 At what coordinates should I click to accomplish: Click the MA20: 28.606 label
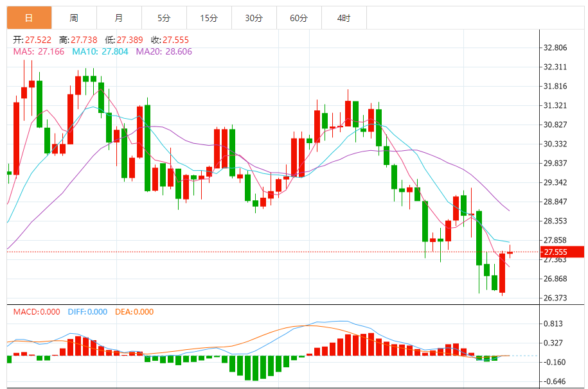[164, 51]
